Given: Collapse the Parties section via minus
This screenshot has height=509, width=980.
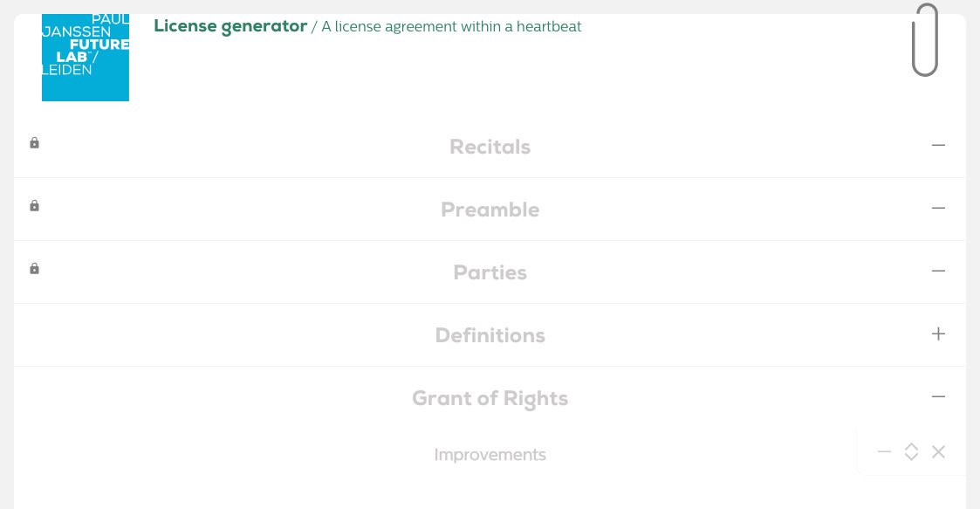Looking at the screenshot, I should (x=938, y=271).
